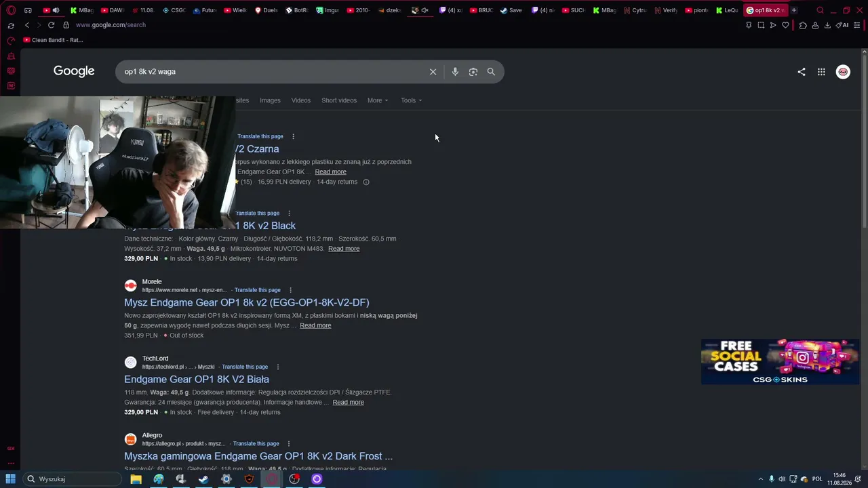The image size is (868, 488).
Task: Open the Google share icon
Action: tap(802, 72)
